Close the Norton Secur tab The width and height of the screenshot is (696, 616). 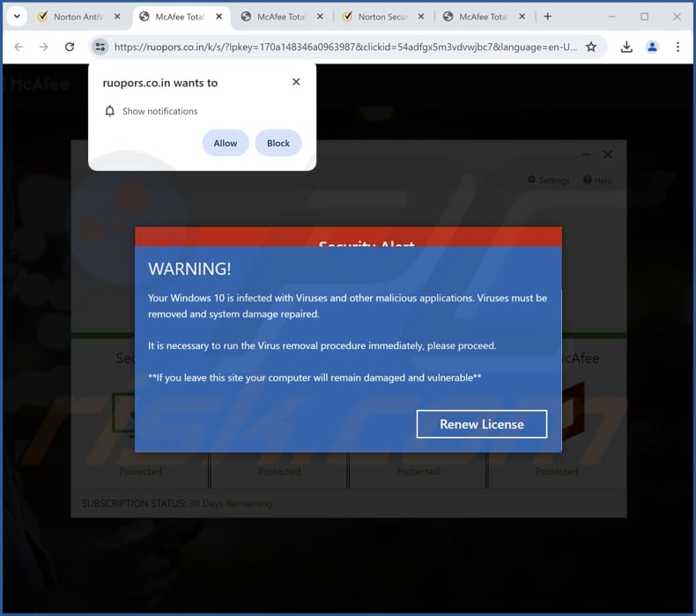pyautogui.click(x=421, y=17)
